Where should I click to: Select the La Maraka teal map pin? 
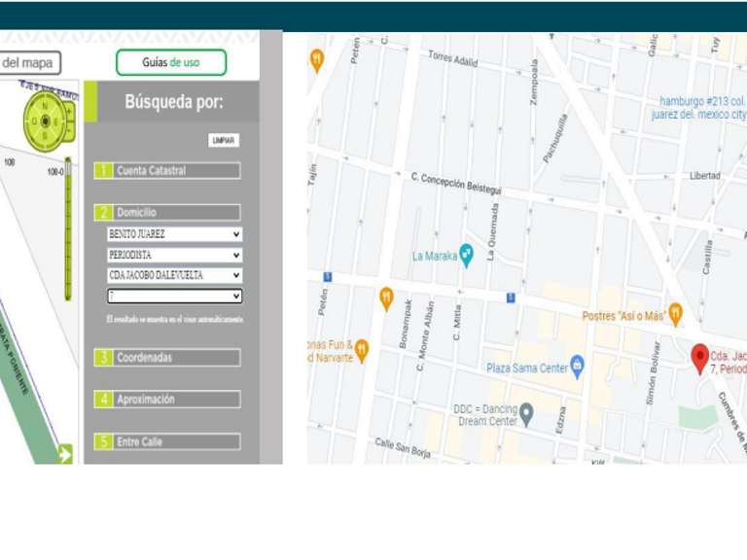467,256
